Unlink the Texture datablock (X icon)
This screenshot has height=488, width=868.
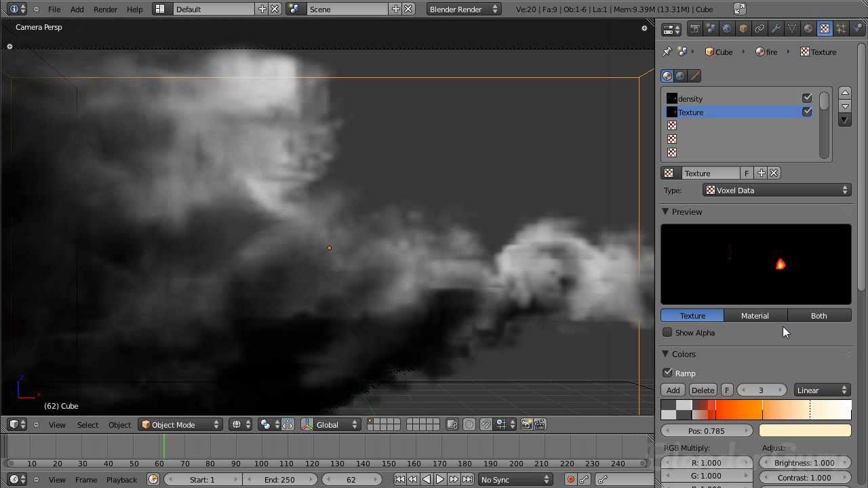tap(774, 174)
